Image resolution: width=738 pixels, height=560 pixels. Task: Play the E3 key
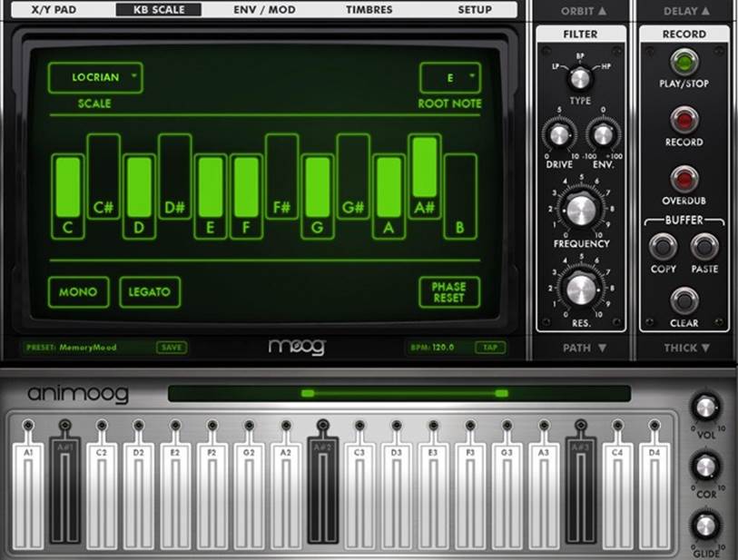click(433, 494)
